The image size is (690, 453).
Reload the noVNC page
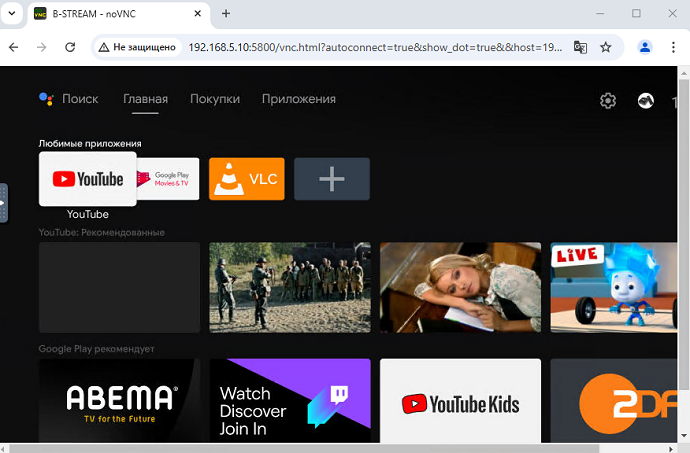point(70,47)
